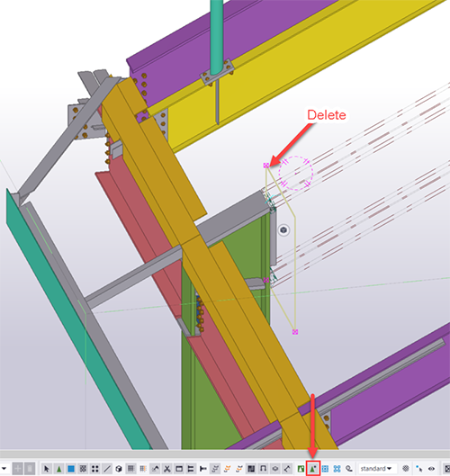Click the round cube contextual toolbar icon
450x476 pixels.
click(x=283, y=229)
